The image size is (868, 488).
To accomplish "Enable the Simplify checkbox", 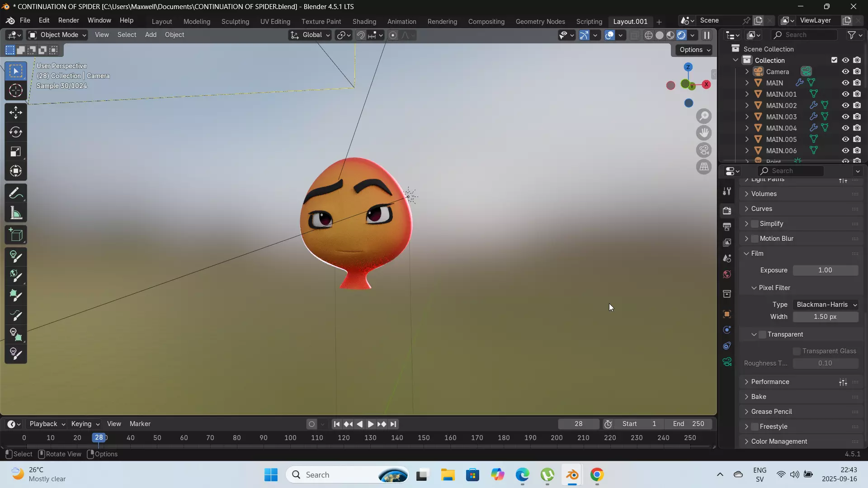I will click(755, 224).
